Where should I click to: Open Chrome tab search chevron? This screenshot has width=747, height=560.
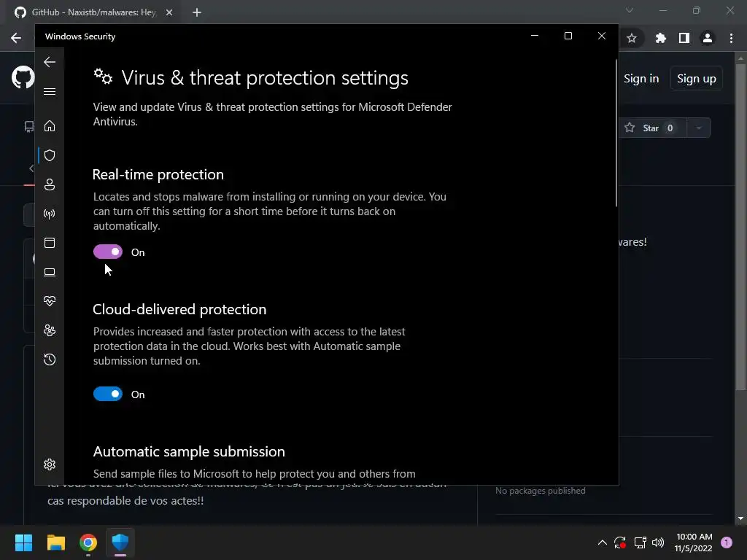tap(630, 10)
